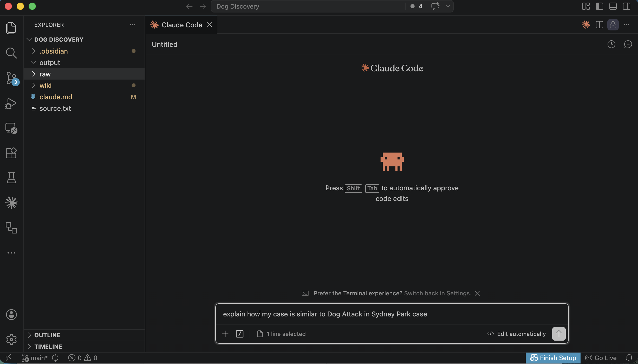Collapse the DOG DISCOVERY folder section
Viewport: 638px width, 364px height.
(x=84, y=40)
